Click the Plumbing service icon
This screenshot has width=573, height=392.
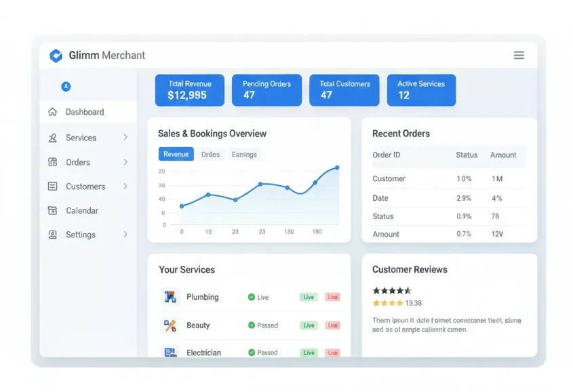[x=170, y=297]
